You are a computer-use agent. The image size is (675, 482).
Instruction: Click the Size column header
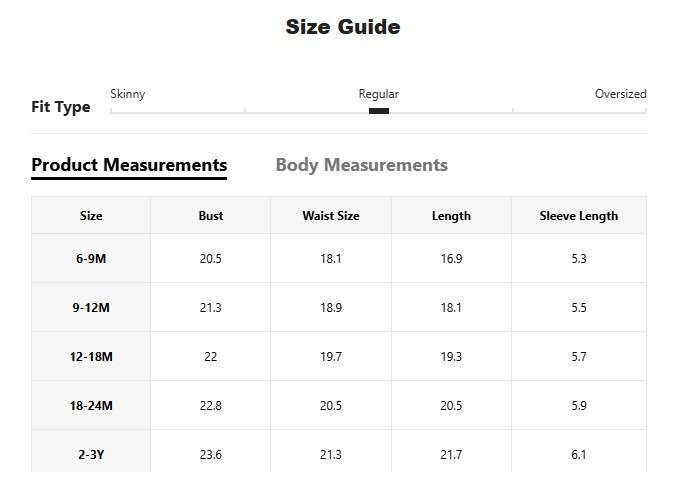[x=91, y=215]
